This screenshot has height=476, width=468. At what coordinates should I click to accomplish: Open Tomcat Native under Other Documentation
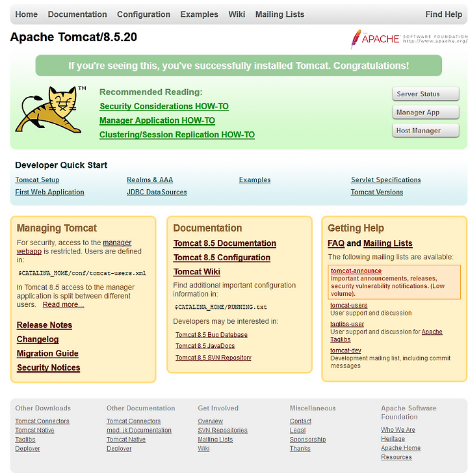pyautogui.click(x=126, y=440)
